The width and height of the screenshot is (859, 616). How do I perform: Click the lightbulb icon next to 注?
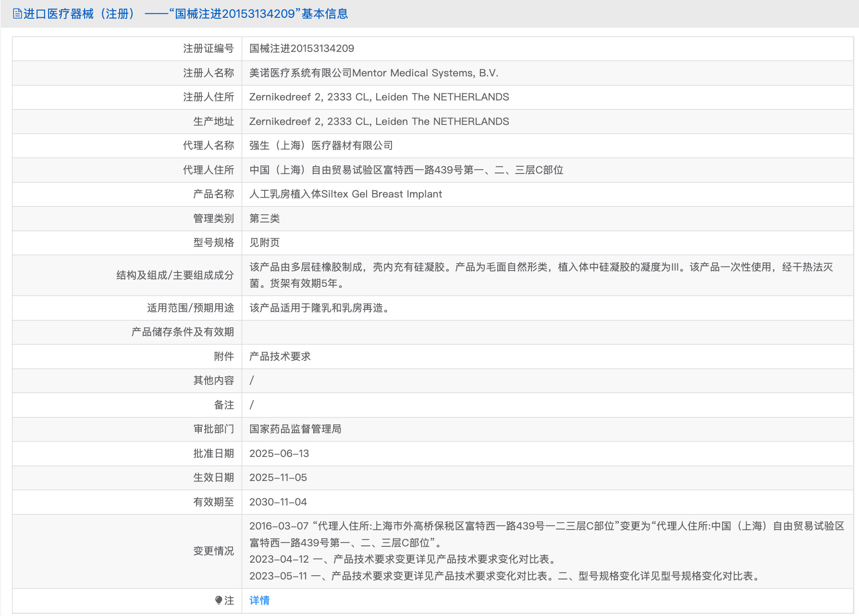(x=219, y=600)
